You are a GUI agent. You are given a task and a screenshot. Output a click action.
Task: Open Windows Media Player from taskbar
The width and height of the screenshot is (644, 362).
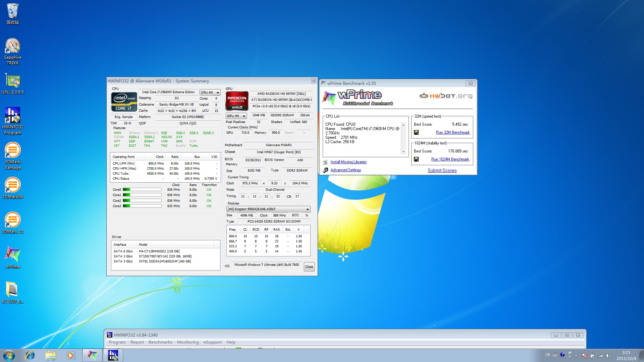[x=71, y=355]
